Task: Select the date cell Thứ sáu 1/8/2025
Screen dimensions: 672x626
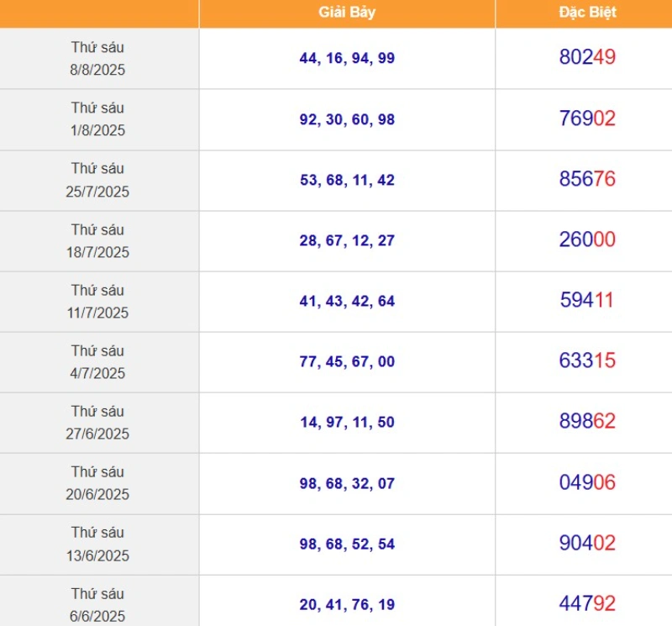Action: pyautogui.click(x=97, y=118)
